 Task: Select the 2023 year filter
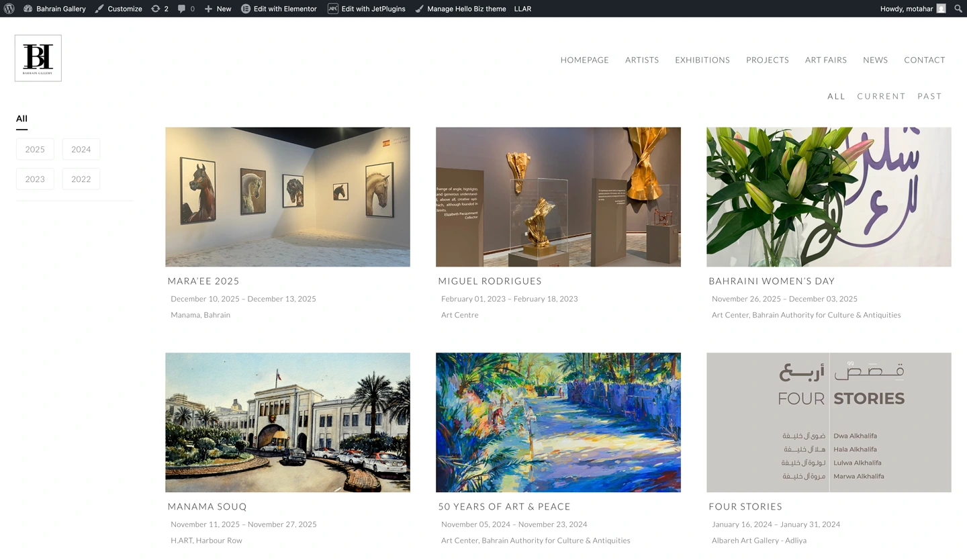click(35, 179)
